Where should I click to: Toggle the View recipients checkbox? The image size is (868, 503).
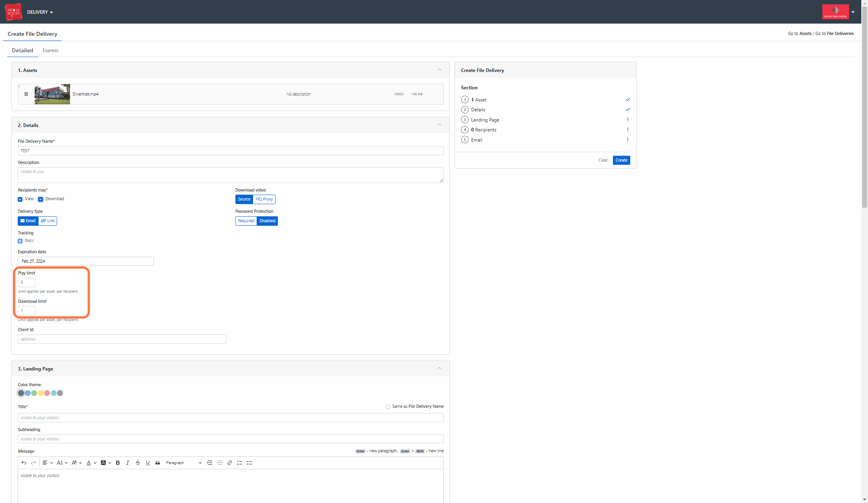coord(20,199)
